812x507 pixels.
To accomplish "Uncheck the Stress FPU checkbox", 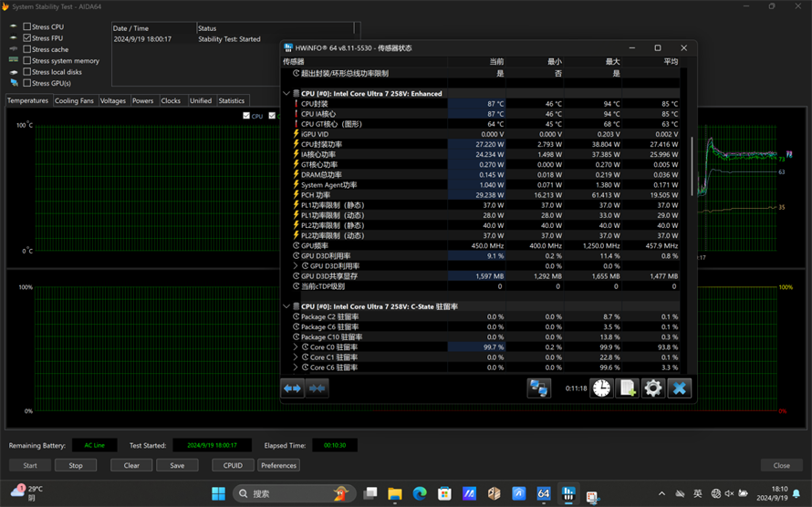I will tap(27, 38).
